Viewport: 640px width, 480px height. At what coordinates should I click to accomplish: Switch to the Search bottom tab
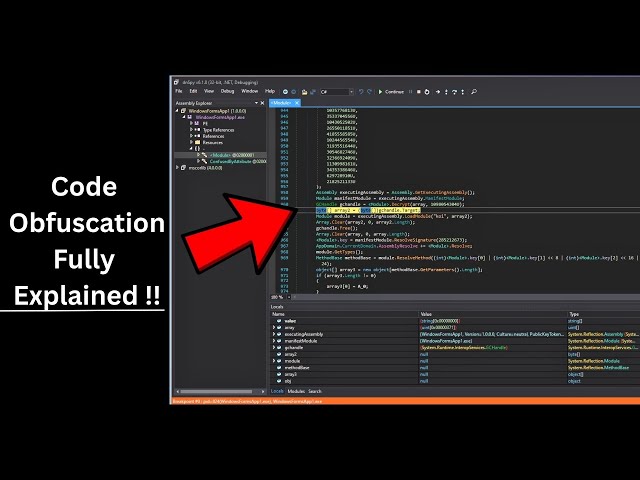tap(315, 391)
